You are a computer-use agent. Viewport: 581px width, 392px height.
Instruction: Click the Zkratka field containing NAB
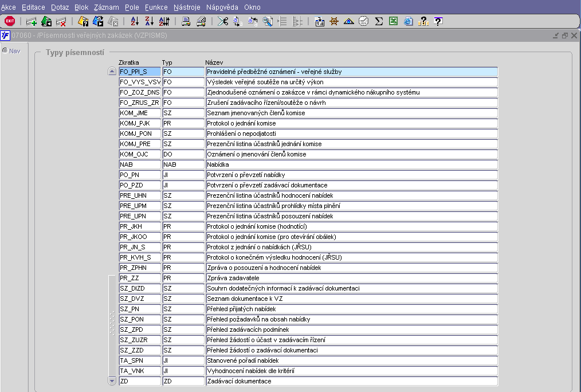pyautogui.click(x=140, y=164)
